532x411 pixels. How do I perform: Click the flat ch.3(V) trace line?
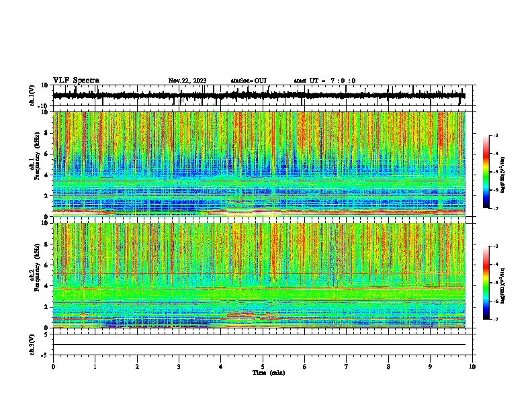click(x=259, y=345)
